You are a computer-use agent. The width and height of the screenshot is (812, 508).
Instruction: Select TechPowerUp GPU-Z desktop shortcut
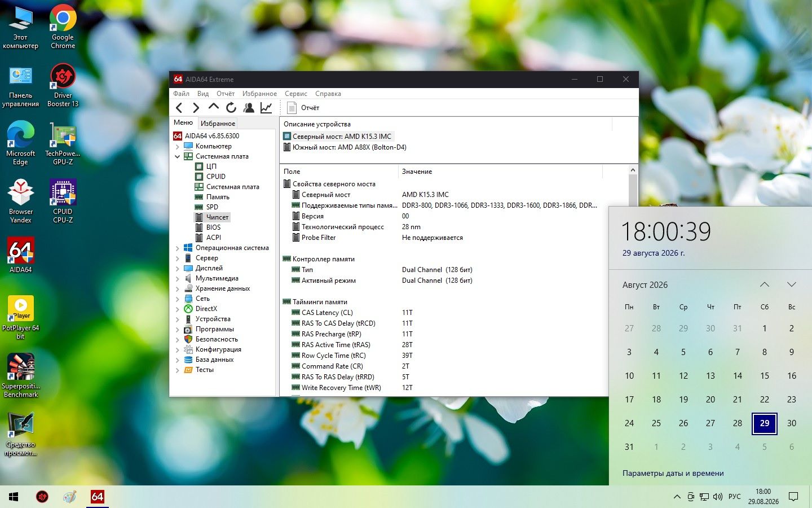pyautogui.click(x=63, y=143)
